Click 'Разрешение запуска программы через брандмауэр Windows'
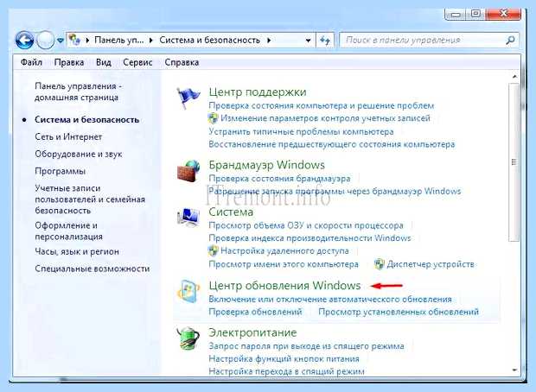Image resolution: width=536 pixels, height=392 pixels. coord(335,191)
